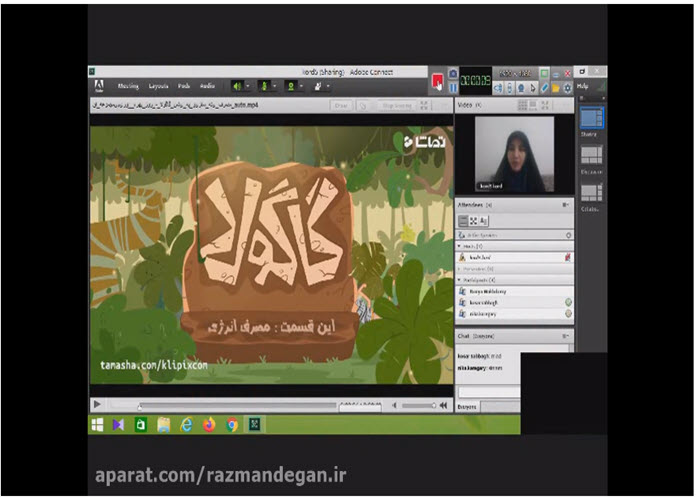Image resolution: width=696 pixels, height=498 pixels.
Task: Open the speaker options dropdown arrow
Action: tap(248, 86)
